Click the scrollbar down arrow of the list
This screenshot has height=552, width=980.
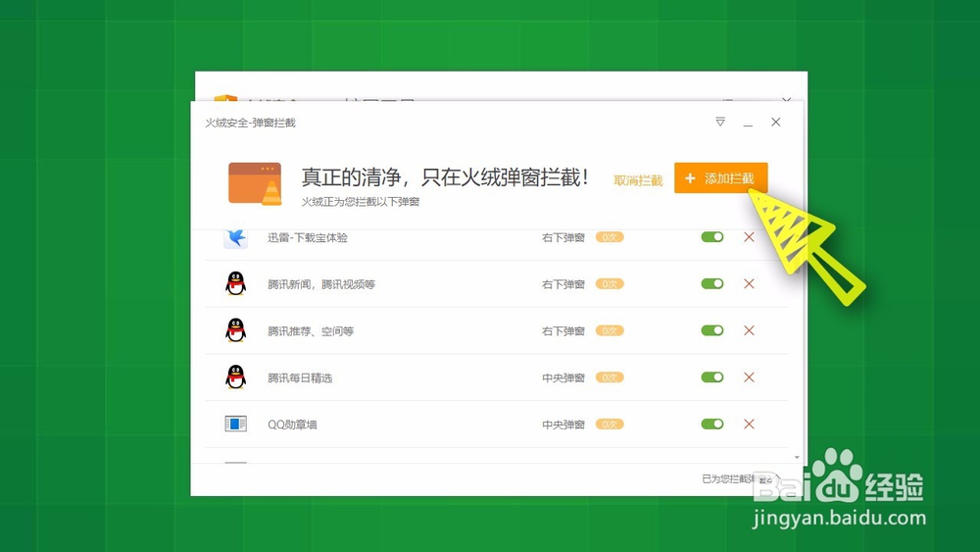pos(797,458)
